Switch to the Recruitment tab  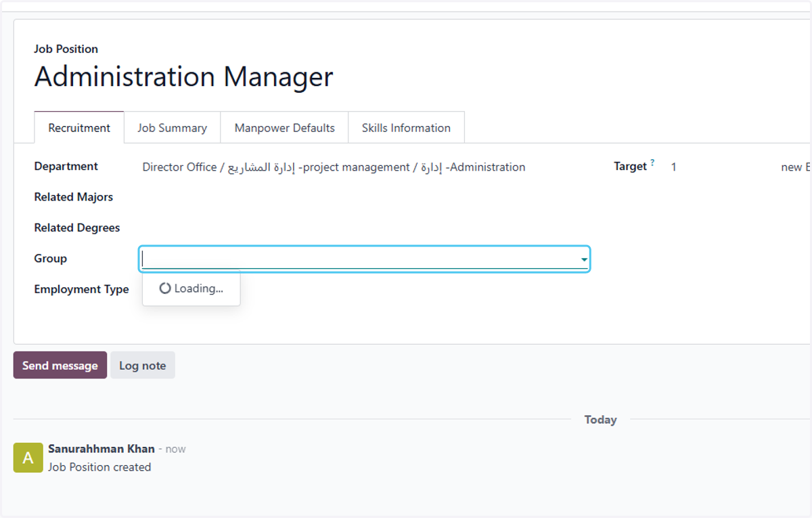pos(79,127)
